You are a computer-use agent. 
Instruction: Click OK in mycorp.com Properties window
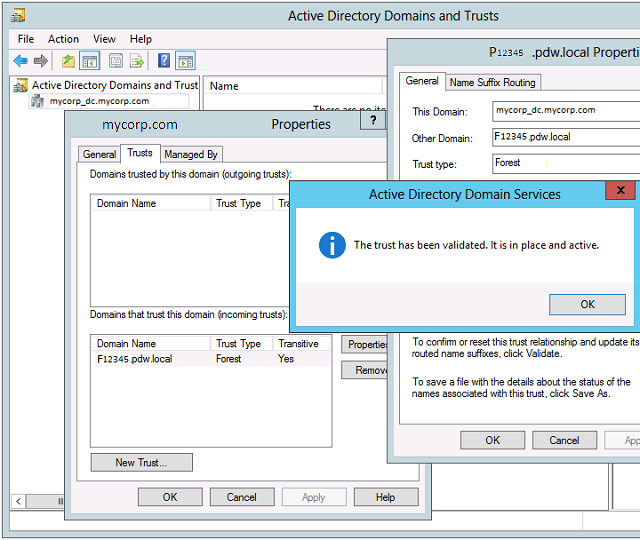coord(170,497)
